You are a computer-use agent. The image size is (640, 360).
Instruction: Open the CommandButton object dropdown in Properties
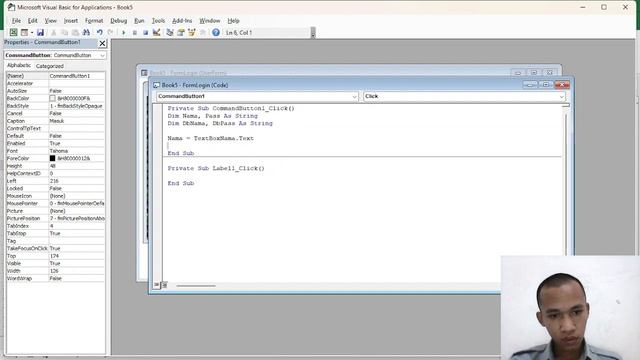click(x=102, y=55)
